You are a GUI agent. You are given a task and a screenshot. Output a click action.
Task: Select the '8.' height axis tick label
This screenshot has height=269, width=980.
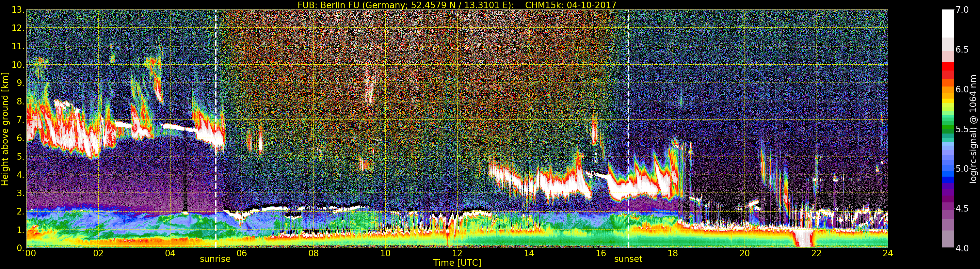click(x=20, y=102)
